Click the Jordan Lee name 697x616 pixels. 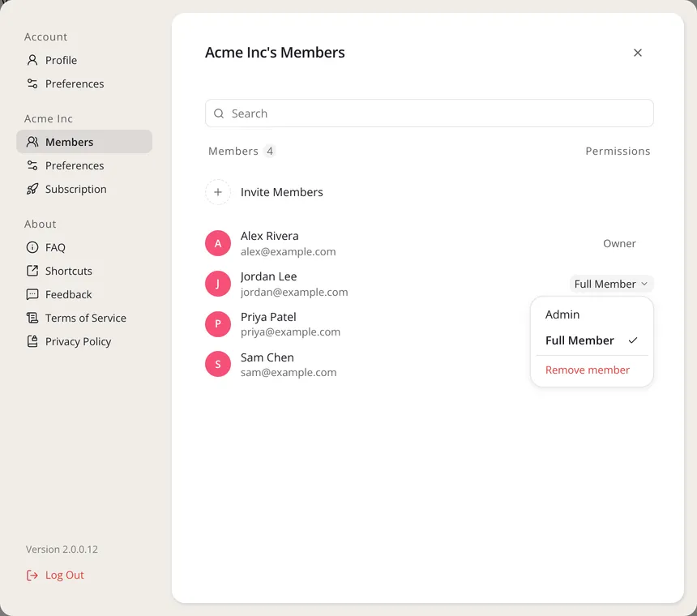coord(268,276)
